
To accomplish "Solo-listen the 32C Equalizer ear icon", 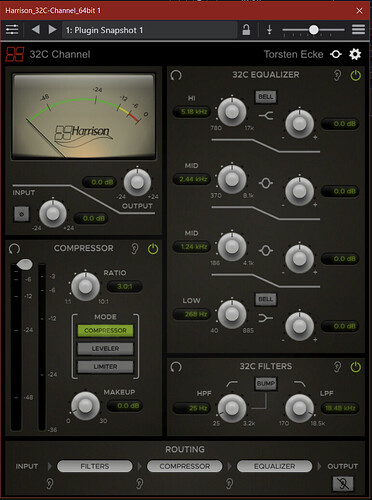I will pos(337,75).
